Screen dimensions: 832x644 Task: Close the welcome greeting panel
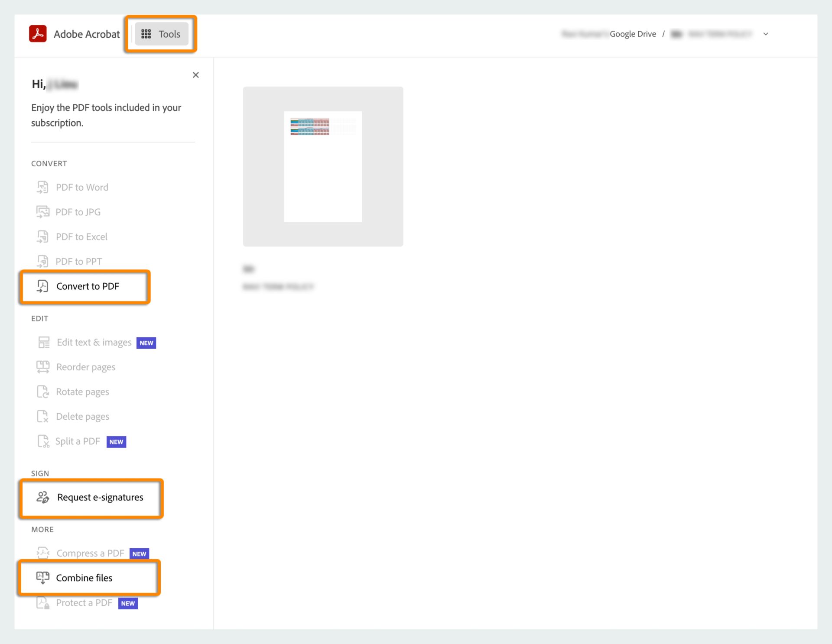[x=196, y=75]
